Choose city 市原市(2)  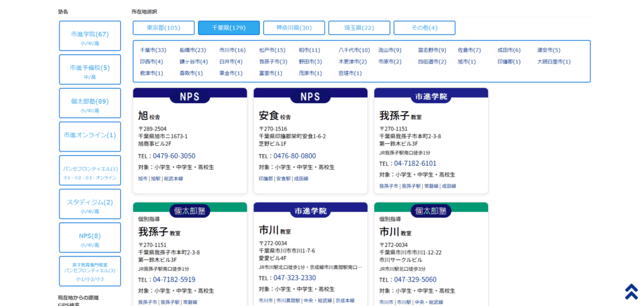[390, 62]
